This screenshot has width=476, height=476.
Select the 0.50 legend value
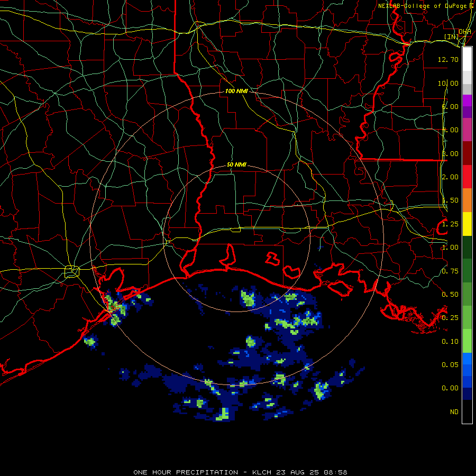[450, 295]
